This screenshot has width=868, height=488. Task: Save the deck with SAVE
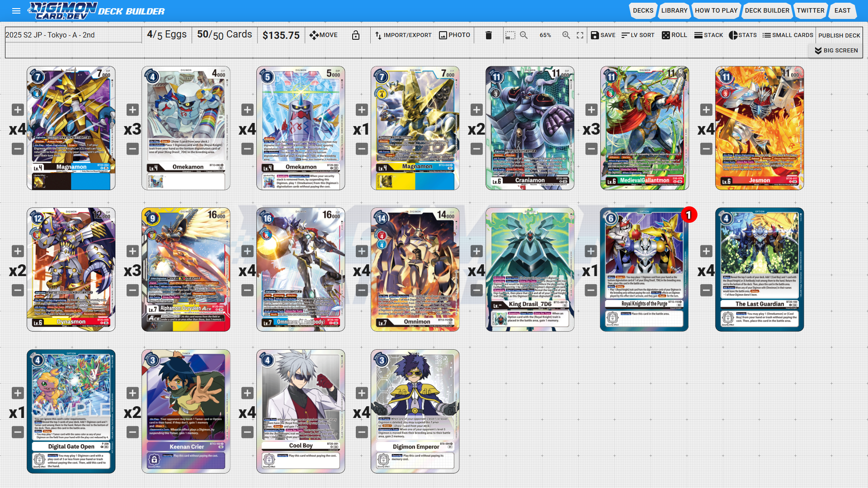click(603, 35)
